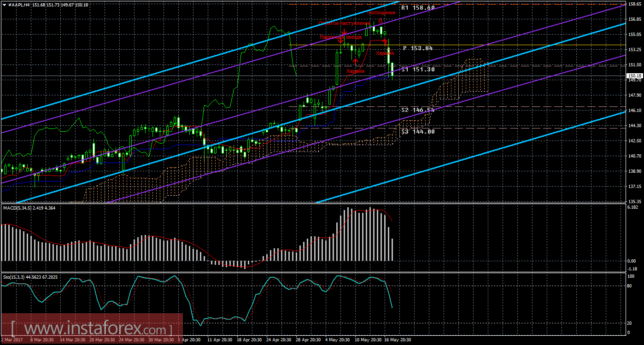Click the Отбитое наступление pattern label
Viewport: 644px width, 345px height.
click(344, 23)
